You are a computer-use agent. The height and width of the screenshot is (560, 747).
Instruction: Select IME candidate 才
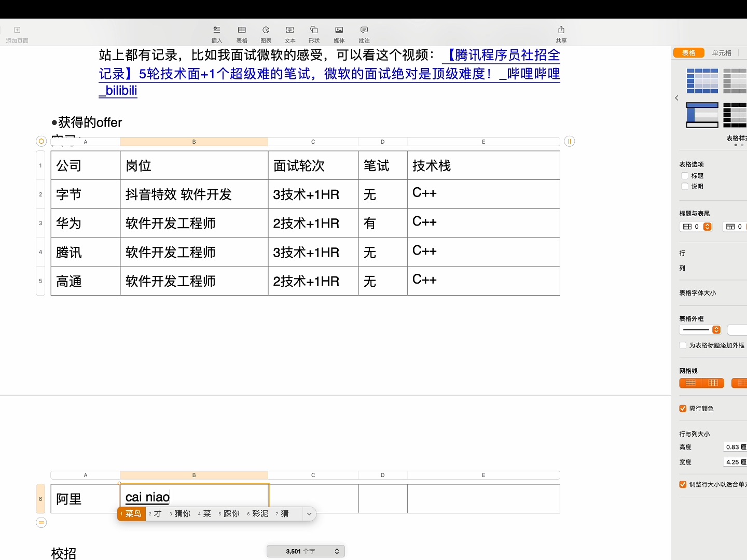coord(156,514)
